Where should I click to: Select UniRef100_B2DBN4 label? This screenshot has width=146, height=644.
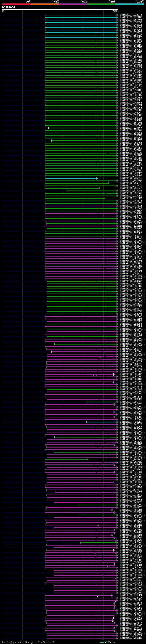click(x=131, y=226)
